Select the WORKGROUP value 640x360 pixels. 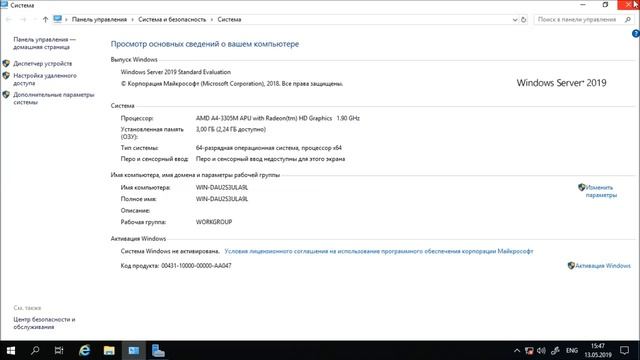pos(214,222)
